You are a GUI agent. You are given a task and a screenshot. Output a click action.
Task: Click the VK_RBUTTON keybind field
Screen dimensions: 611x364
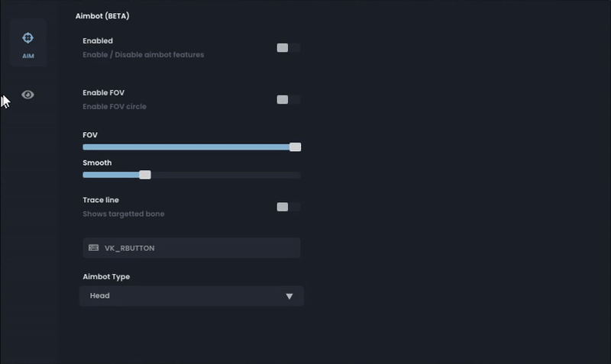coord(192,248)
